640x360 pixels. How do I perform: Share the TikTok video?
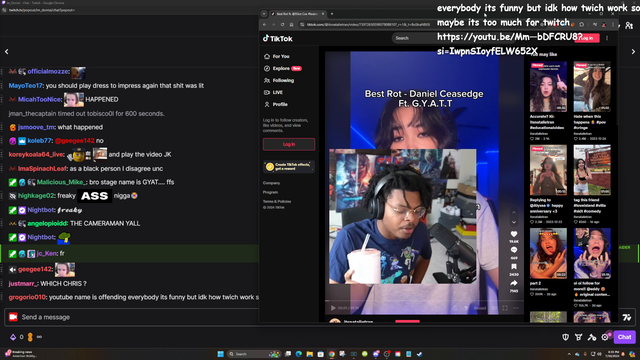514,283
